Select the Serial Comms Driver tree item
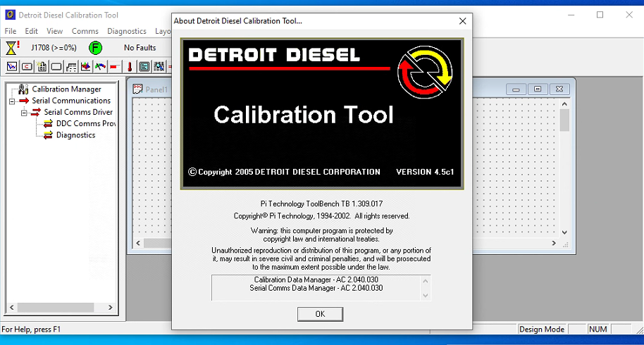644x345 pixels. pos(78,112)
